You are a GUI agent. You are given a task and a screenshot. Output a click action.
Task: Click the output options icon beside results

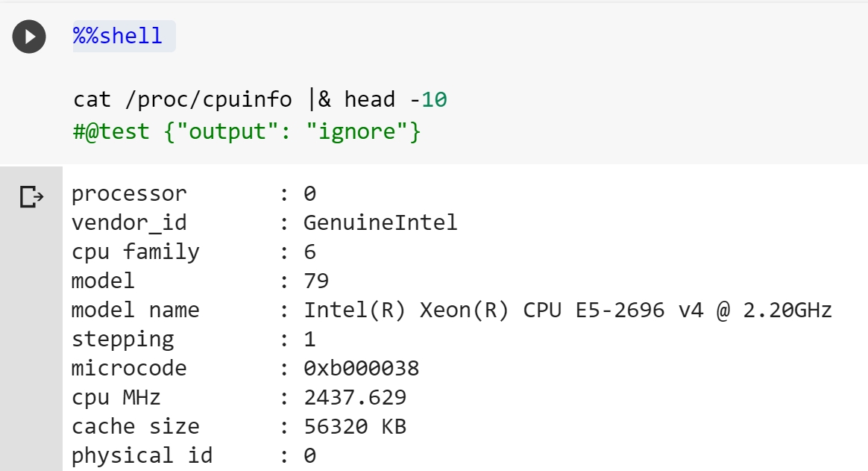pyautogui.click(x=31, y=197)
